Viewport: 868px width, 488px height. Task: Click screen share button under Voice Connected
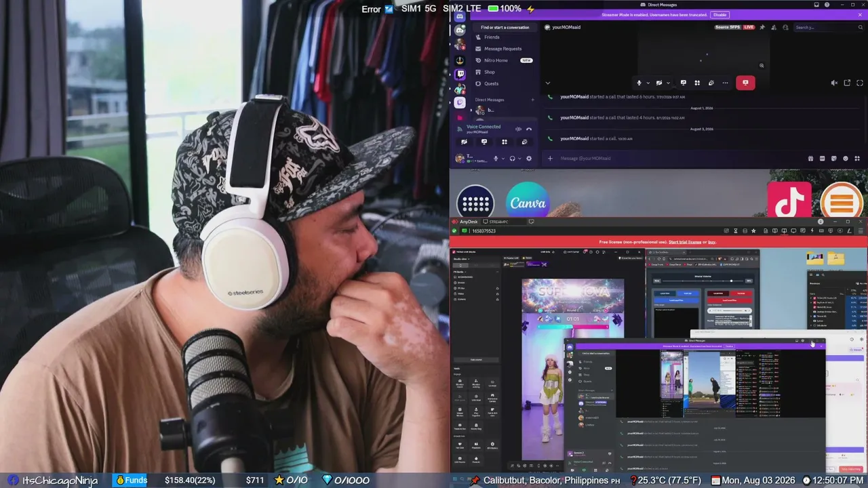(x=484, y=142)
